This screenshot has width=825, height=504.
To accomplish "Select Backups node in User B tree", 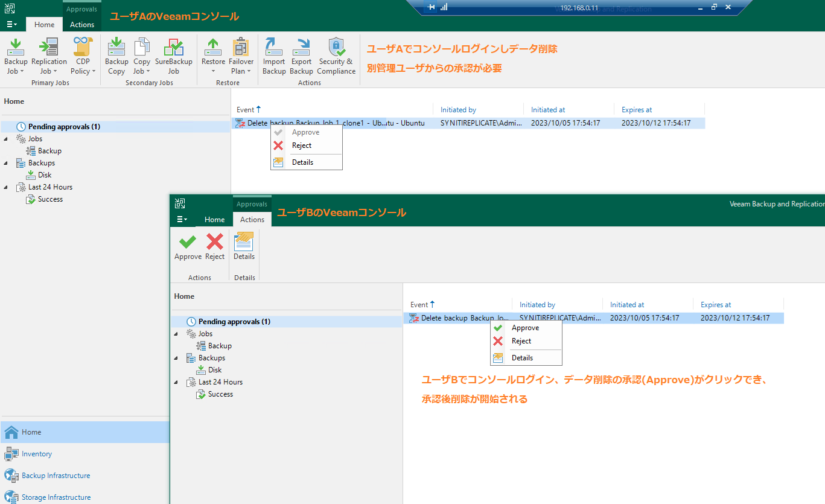I will [212, 358].
